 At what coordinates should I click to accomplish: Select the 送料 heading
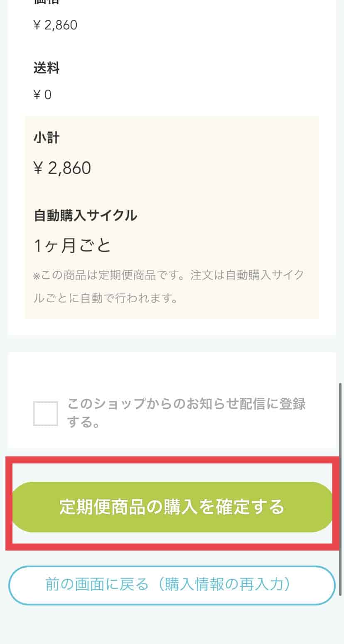[x=47, y=68]
